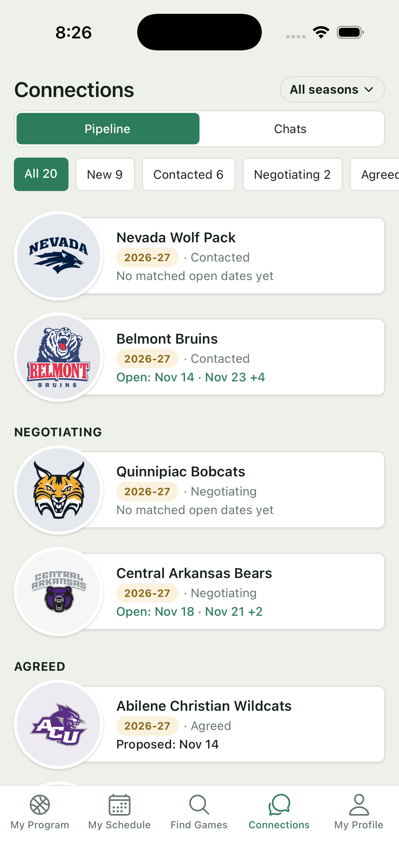Screen dimensions: 399x868
Task: Switch to the Chats segment
Action: (290, 129)
